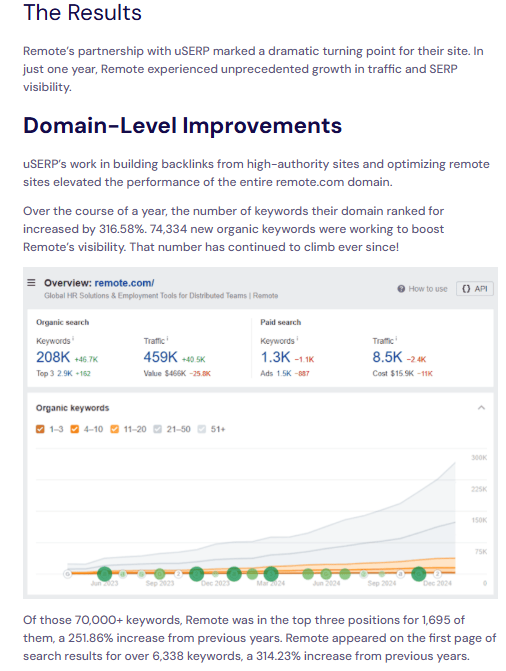Click the 75K y-axis label
506x671 pixels.
[481, 552]
